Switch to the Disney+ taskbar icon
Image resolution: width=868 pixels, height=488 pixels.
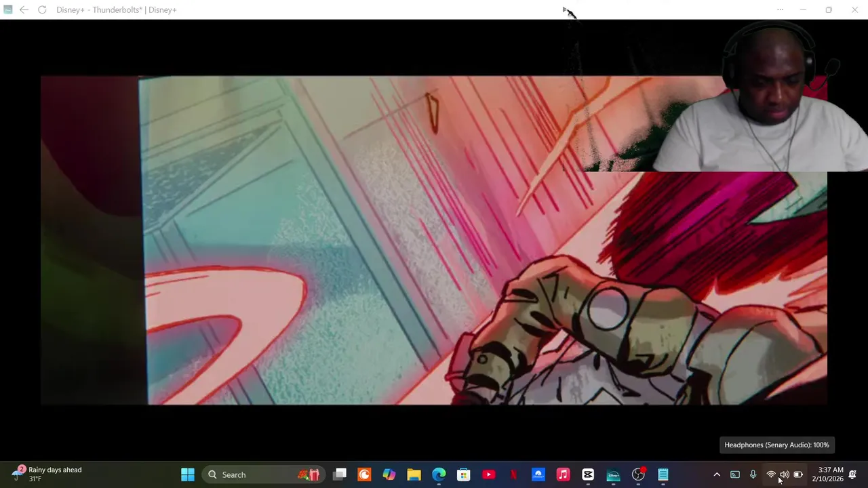(613, 474)
